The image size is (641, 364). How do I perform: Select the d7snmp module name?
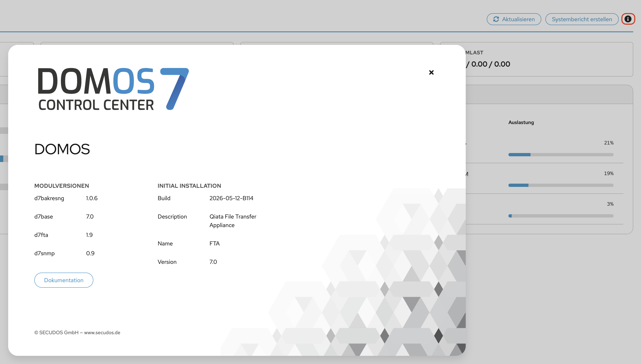(44, 253)
